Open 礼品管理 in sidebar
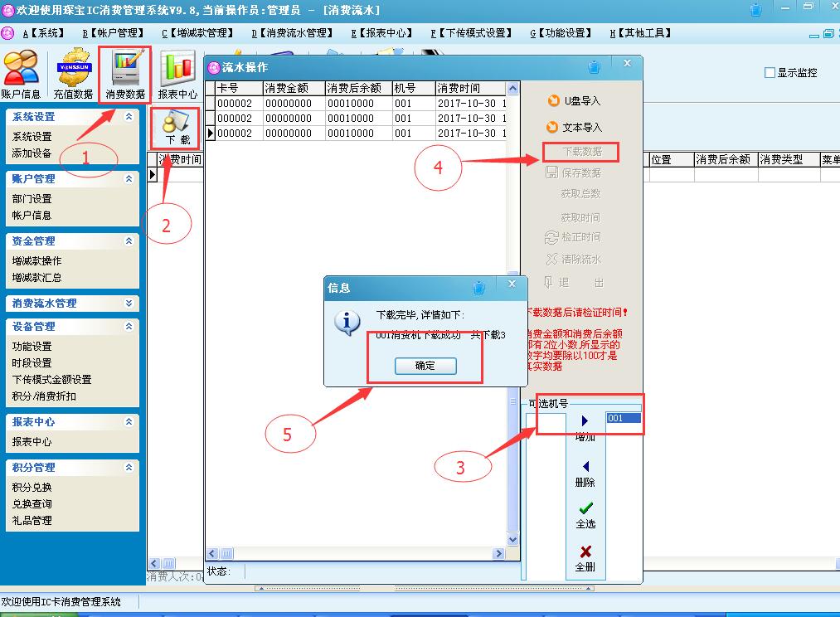 (32, 521)
